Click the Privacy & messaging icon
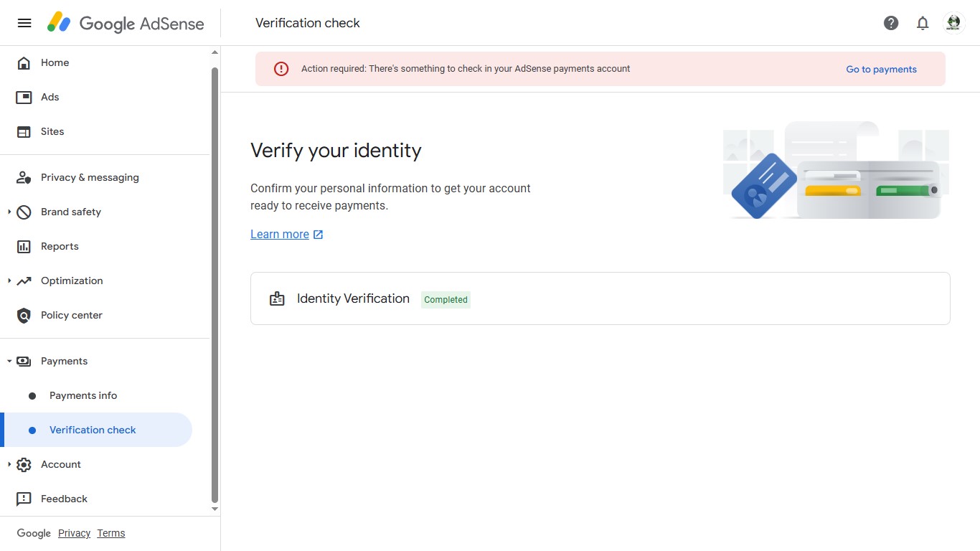Screen dimensions: 980x551 (x=24, y=178)
